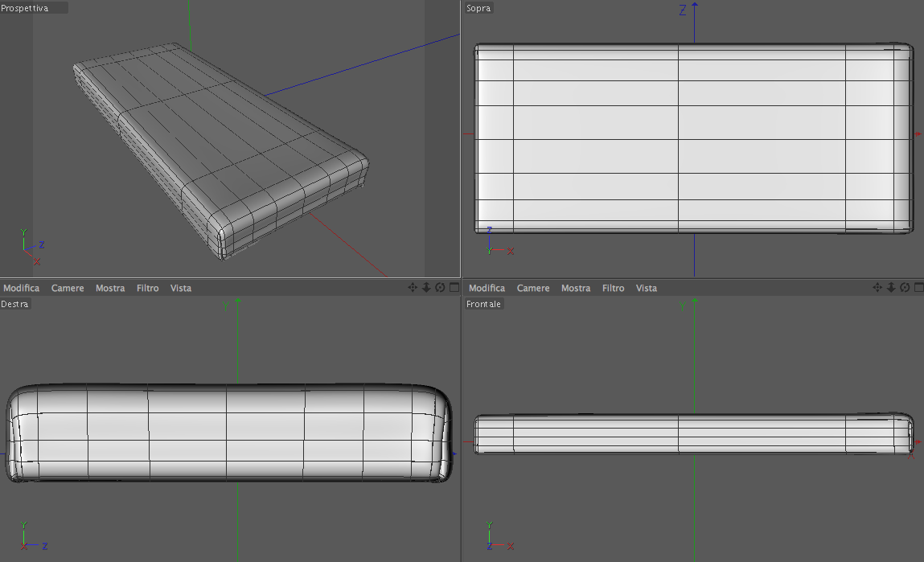Image resolution: width=924 pixels, height=562 pixels.
Task: Click the rotate view icon in Frontale viewport
Action: [906, 288]
